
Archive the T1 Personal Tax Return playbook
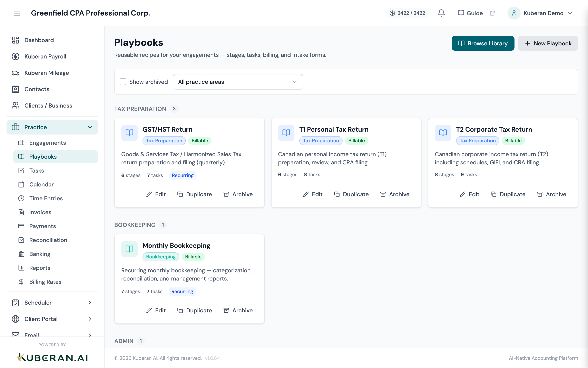coord(395,194)
